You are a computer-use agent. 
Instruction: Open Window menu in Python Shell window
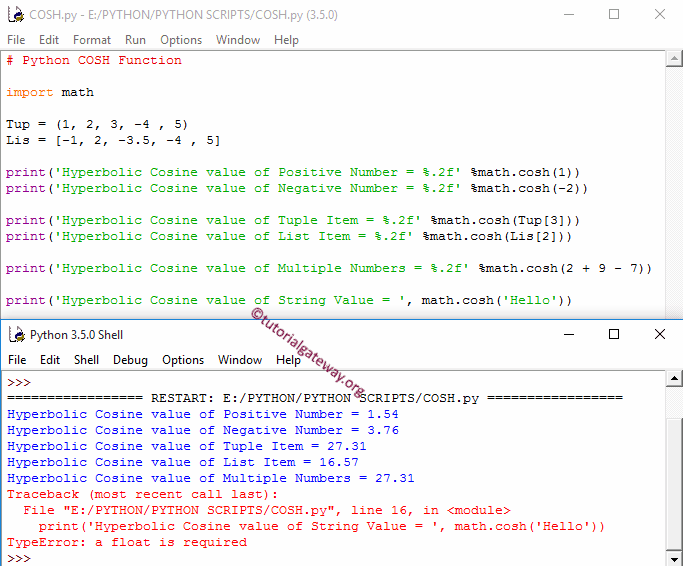point(240,360)
